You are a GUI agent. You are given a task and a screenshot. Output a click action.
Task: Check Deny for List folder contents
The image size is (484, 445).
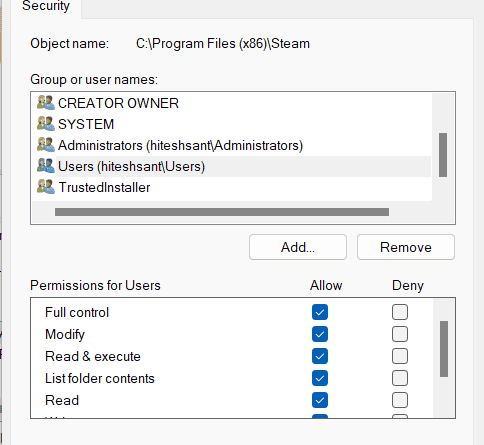pyautogui.click(x=400, y=378)
